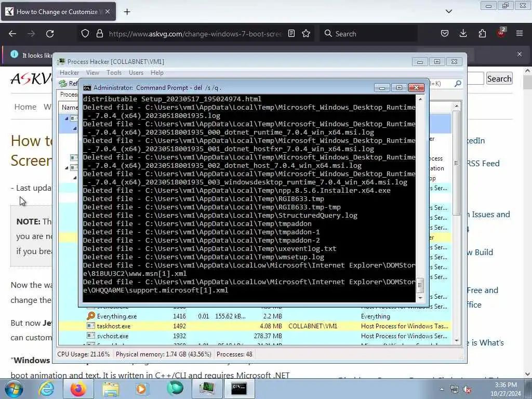Click the Process Hacker title bar icon

click(x=61, y=61)
